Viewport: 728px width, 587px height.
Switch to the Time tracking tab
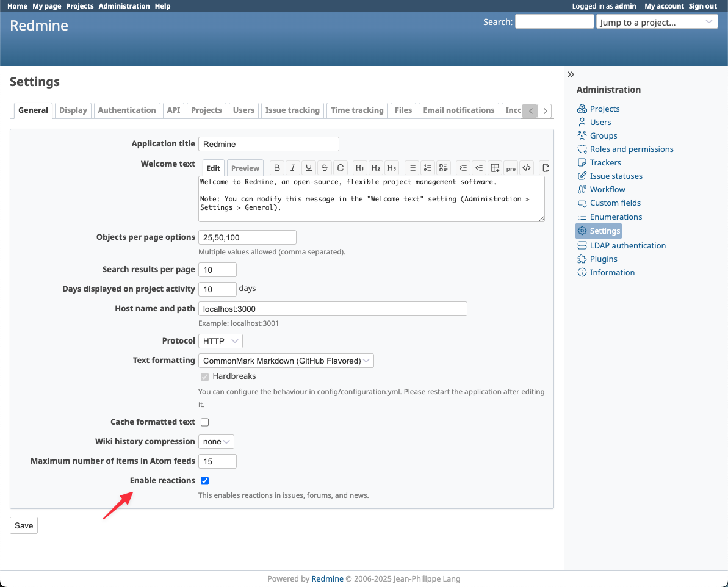[357, 110]
